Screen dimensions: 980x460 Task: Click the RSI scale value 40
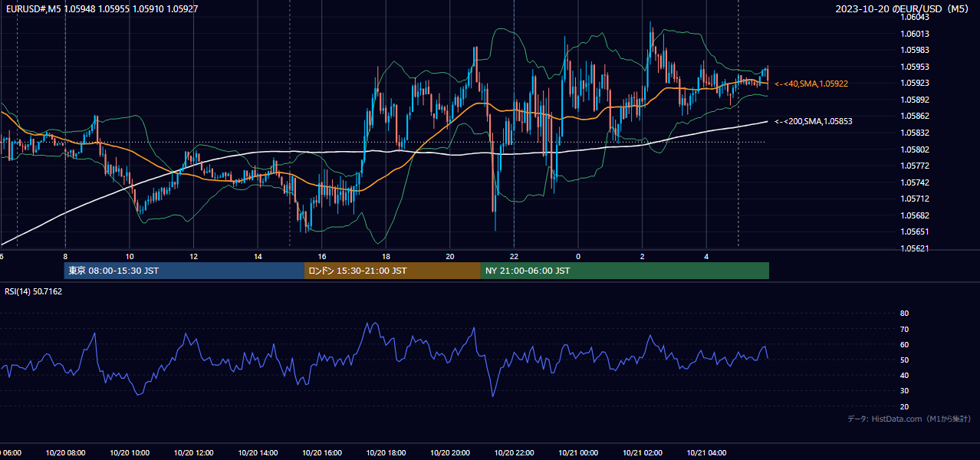tap(904, 375)
